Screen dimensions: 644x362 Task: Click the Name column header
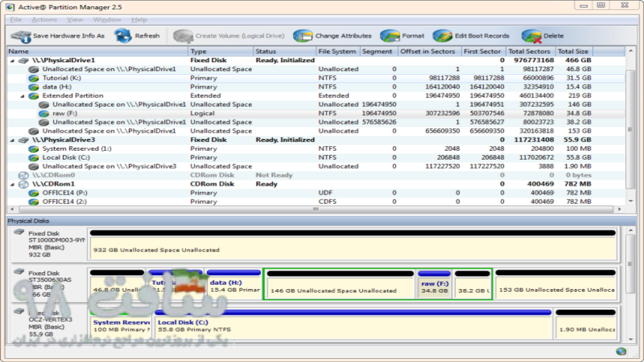97,52
